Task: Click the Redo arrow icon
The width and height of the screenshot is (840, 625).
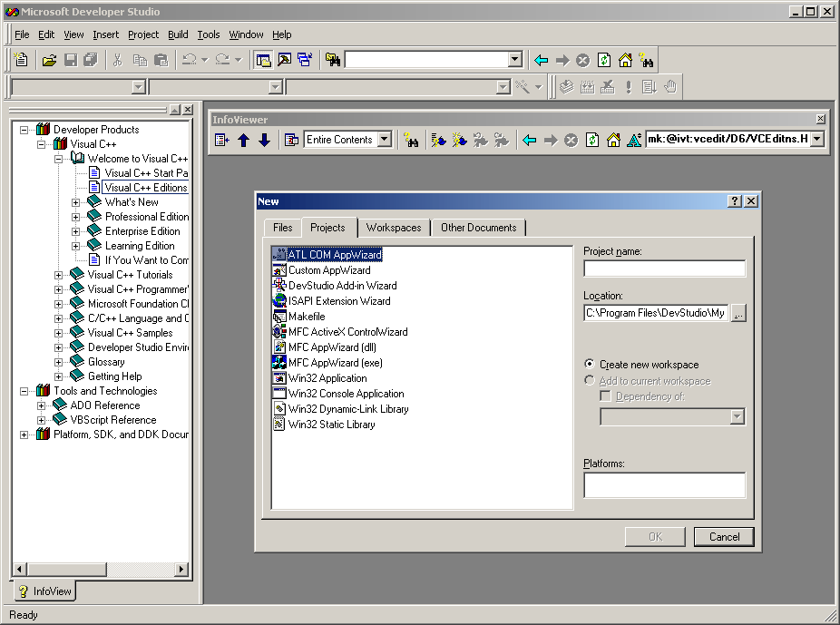Action: point(222,60)
